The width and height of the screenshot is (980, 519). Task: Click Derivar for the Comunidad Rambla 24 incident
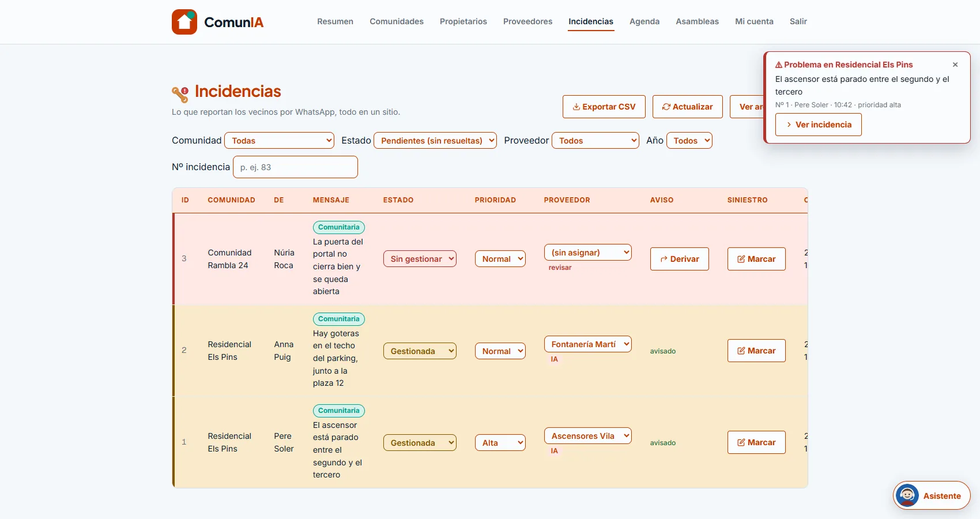679,259
